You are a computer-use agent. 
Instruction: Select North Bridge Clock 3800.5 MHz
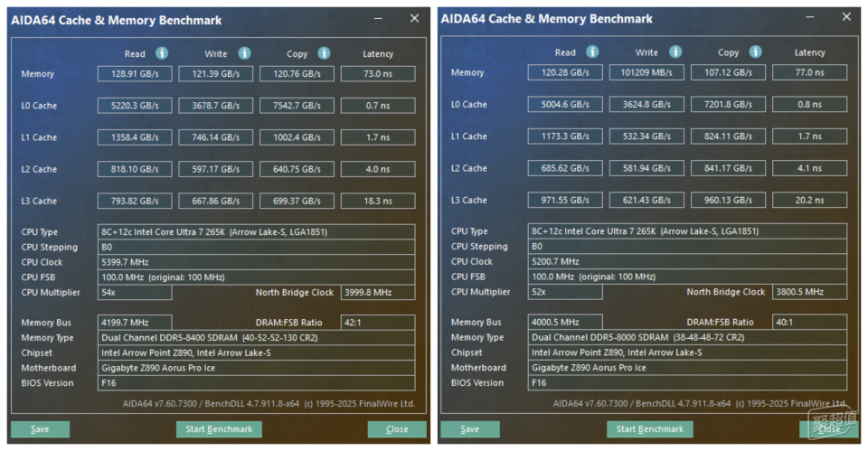pos(809,292)
